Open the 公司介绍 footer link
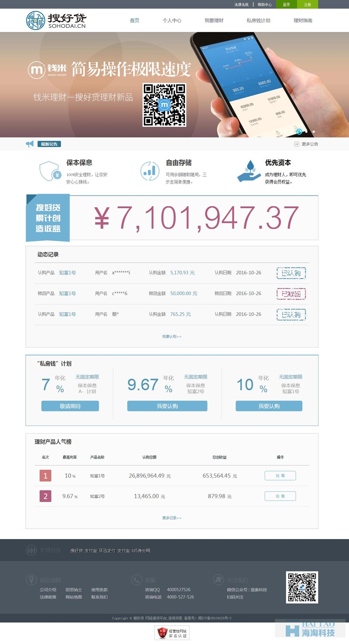349x644 pixels. coord(48,590)
